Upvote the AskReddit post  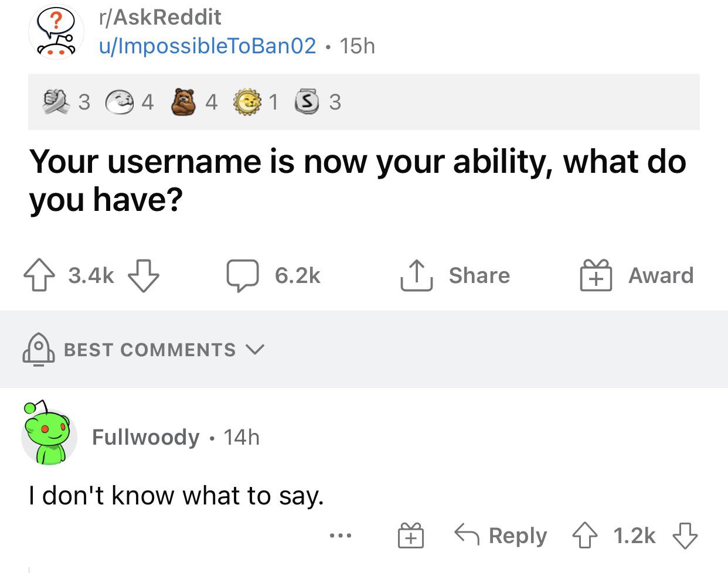(38, 276)
